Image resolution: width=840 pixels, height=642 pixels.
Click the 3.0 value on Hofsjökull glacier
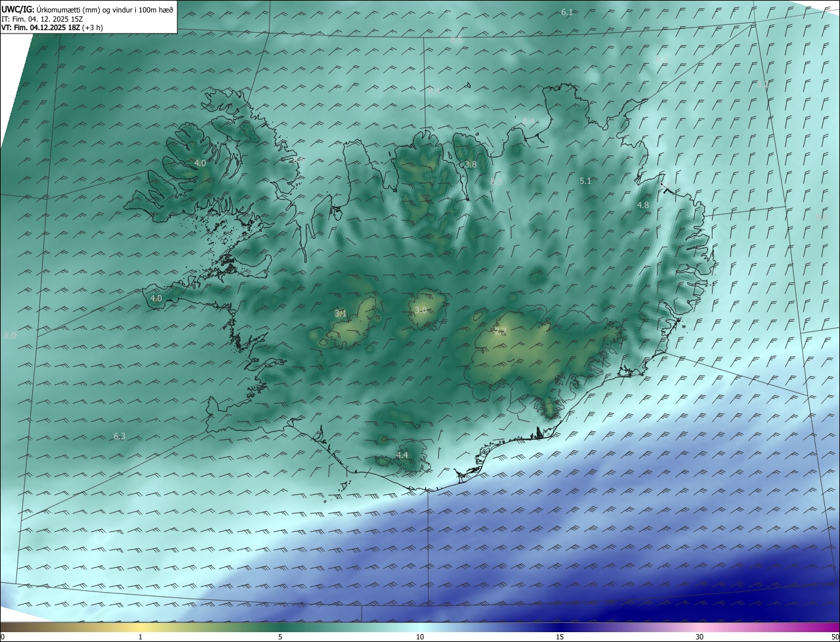coord(421,310)
